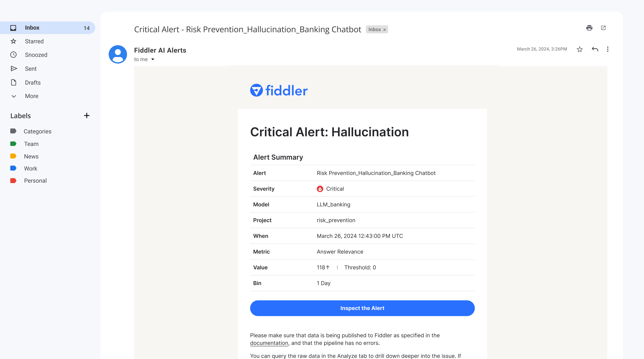Open the Starred folder
The image size is (644, 359).
point(34,41)
